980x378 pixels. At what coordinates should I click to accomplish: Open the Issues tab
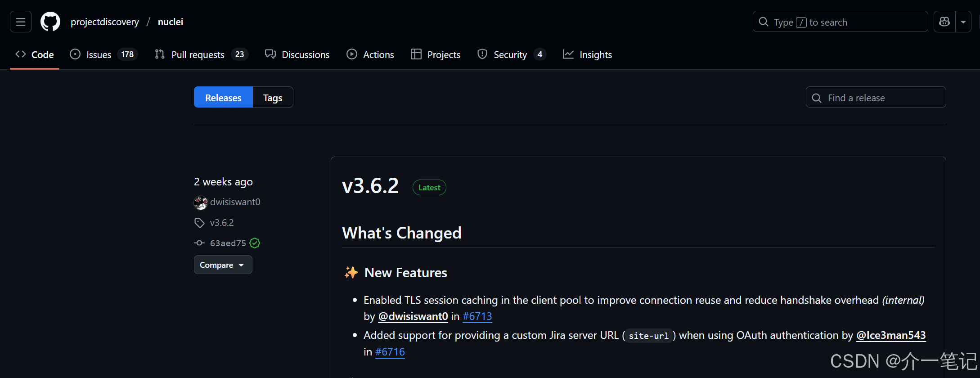pyautogui.click(x=103, y=54)
